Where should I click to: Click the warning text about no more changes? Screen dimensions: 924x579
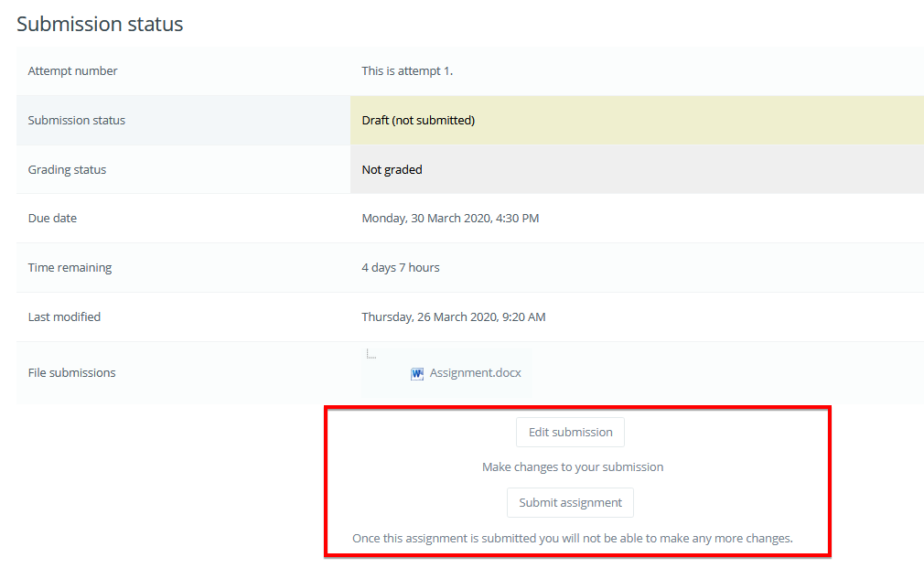[x=573, y=538]
